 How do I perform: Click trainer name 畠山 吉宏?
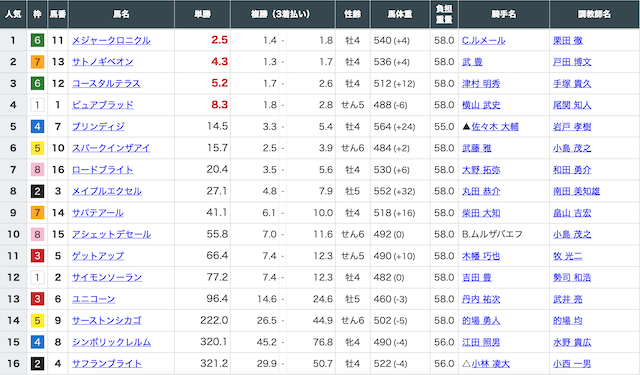click(x=572, y=213)
